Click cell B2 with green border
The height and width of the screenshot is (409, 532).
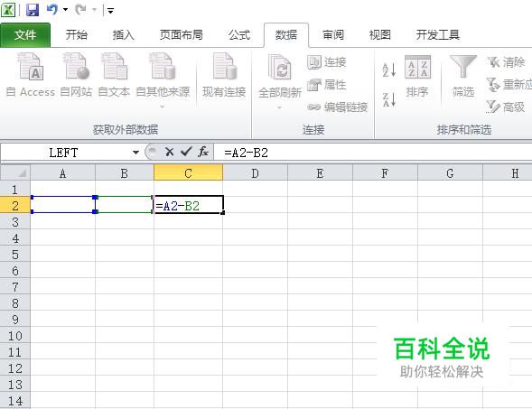coord(125,205)
